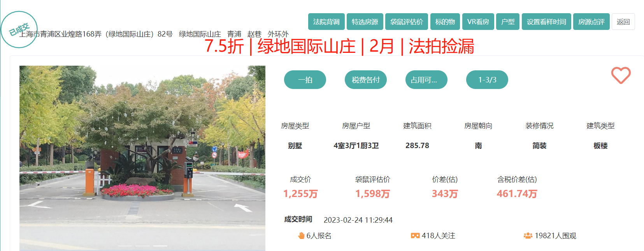Click the group onlookers icon

[528, 235]
